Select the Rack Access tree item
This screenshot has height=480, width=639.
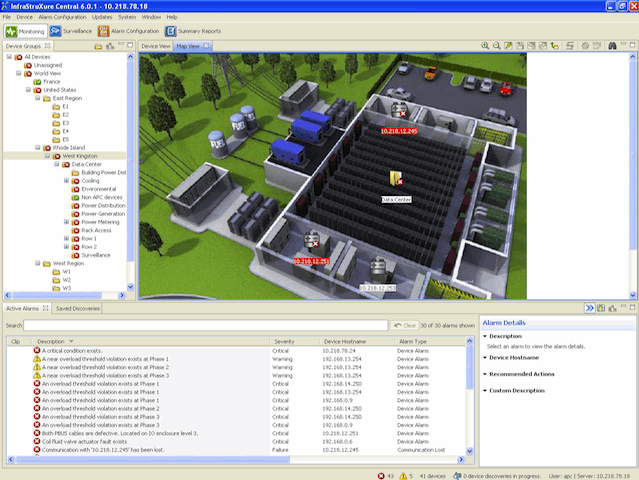coord(96,230)
